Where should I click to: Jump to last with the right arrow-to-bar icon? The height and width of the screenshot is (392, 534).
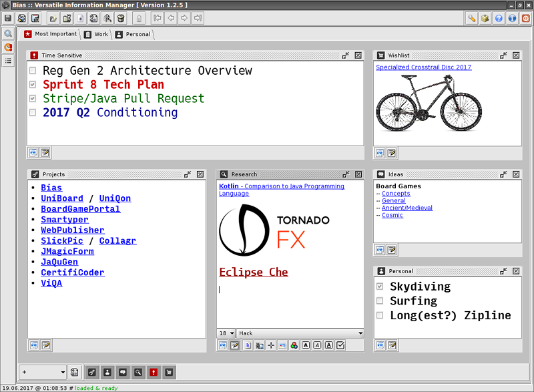point(198,18)
